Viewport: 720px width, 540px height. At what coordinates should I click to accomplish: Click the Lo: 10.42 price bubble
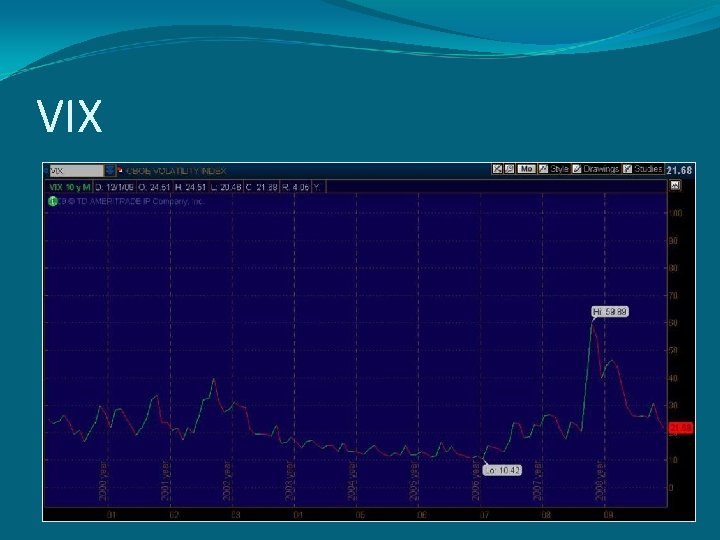(502, 470)
